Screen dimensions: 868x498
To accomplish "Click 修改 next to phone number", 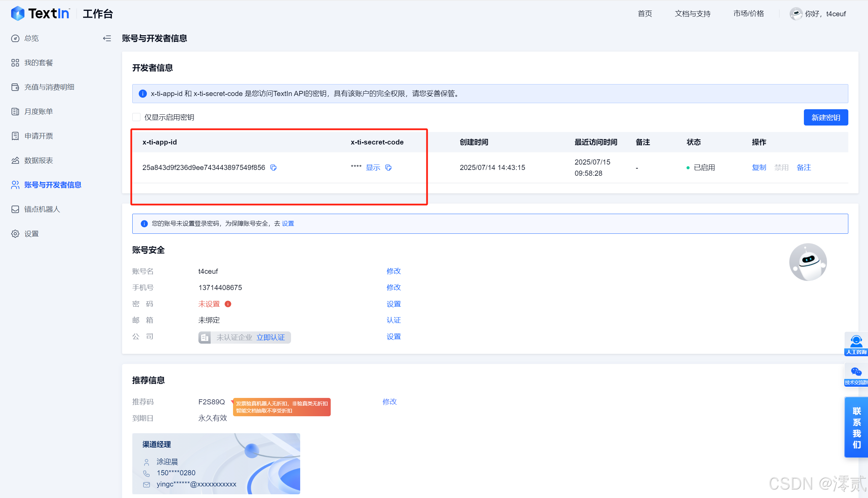I will point(393,287).
